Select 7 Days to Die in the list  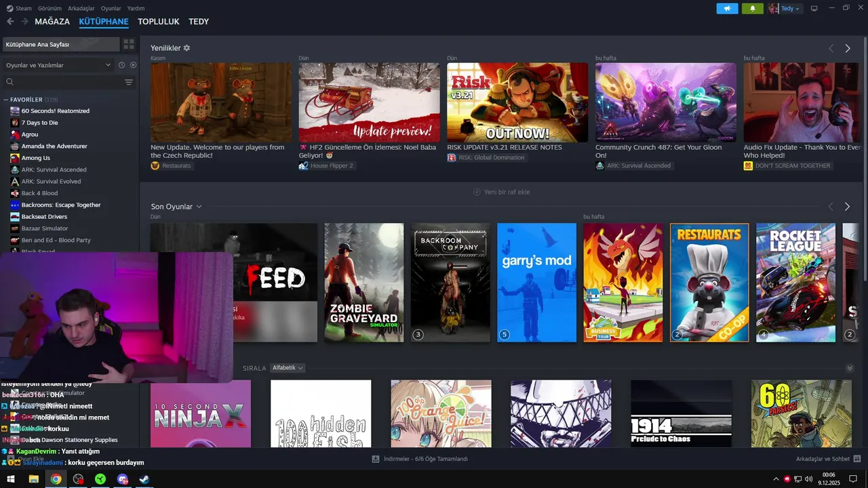39,123
